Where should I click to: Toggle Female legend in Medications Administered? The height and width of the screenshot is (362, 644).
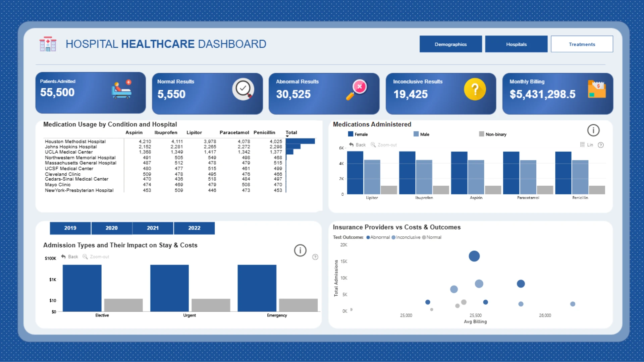358,134
